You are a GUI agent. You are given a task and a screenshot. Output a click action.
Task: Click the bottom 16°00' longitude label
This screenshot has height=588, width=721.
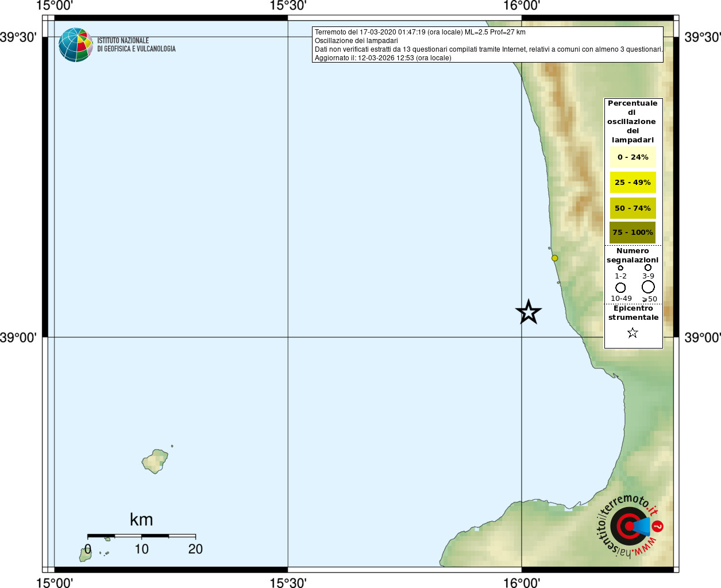[x=522, y=583]
